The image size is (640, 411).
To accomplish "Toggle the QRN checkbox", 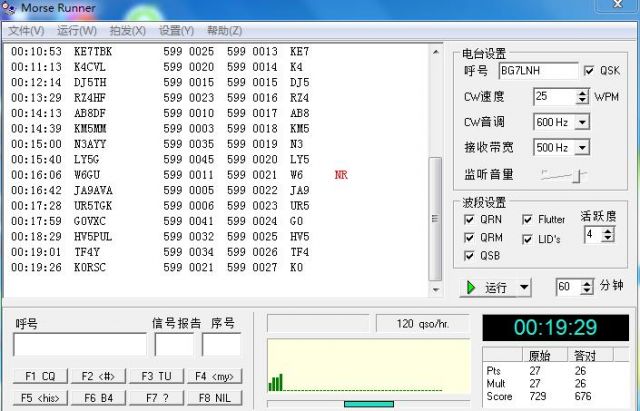I will (469, 220).
